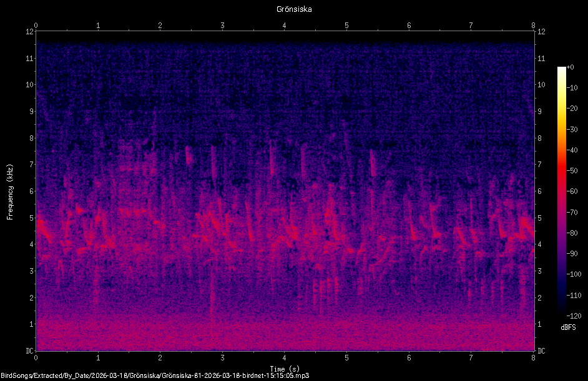
Task: Click the dBFS unit label
Action: tap(568, 327)
